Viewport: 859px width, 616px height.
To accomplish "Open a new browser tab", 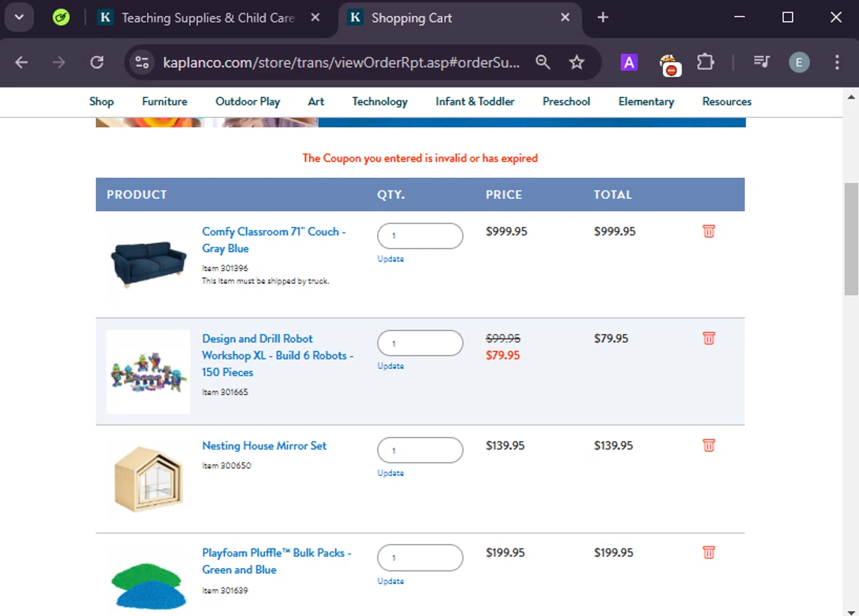I will [x=602, y=17].
